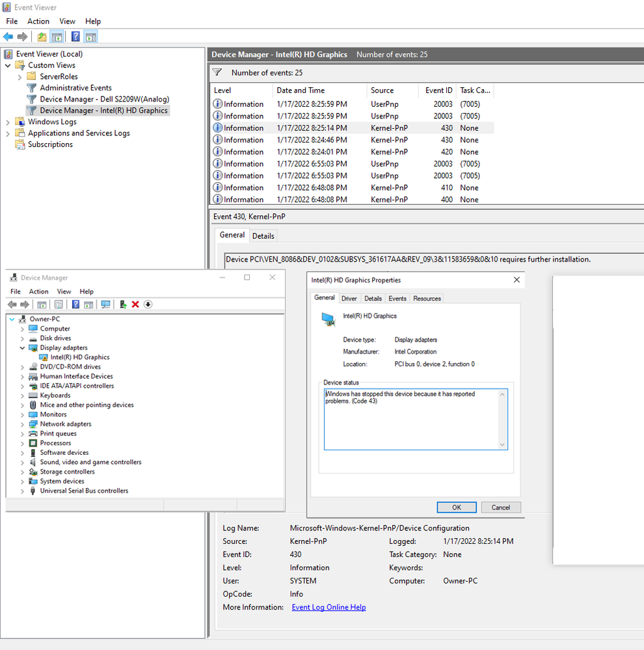Click the Source column header
The image size is (644, 650).
coord(392,90)
